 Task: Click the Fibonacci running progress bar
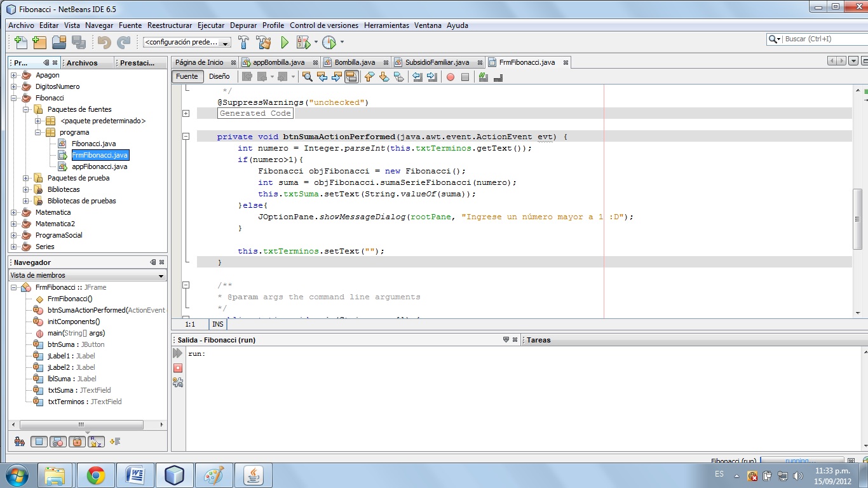point(801,461)
